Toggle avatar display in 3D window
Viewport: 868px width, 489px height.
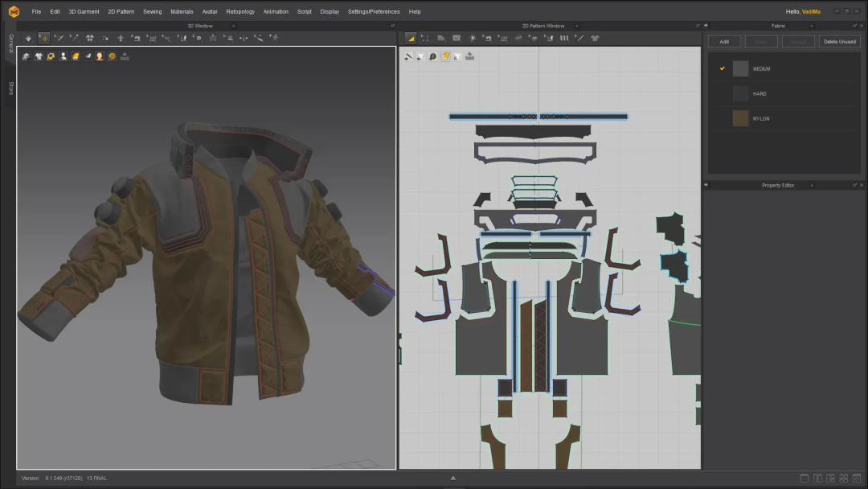[x=100, y=56]
